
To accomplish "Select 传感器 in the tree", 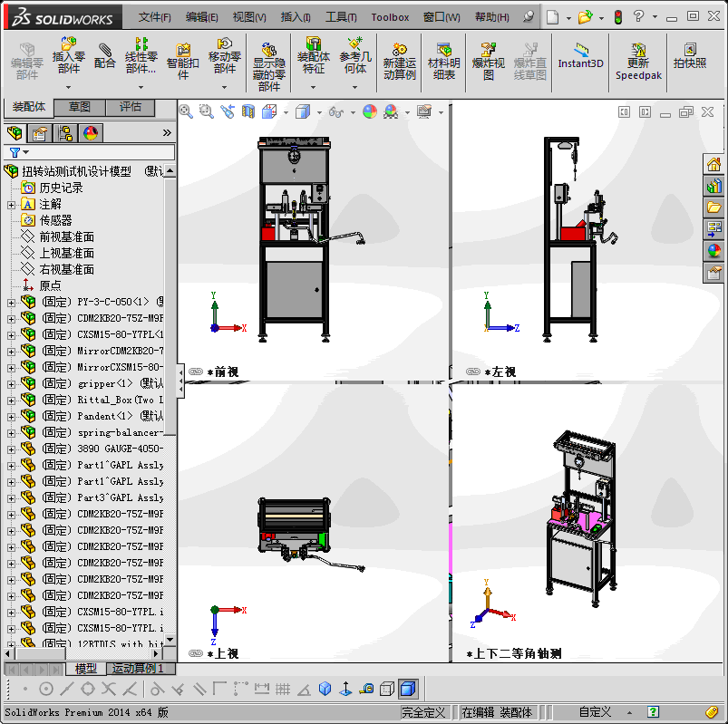I will [x=55, y=220].
